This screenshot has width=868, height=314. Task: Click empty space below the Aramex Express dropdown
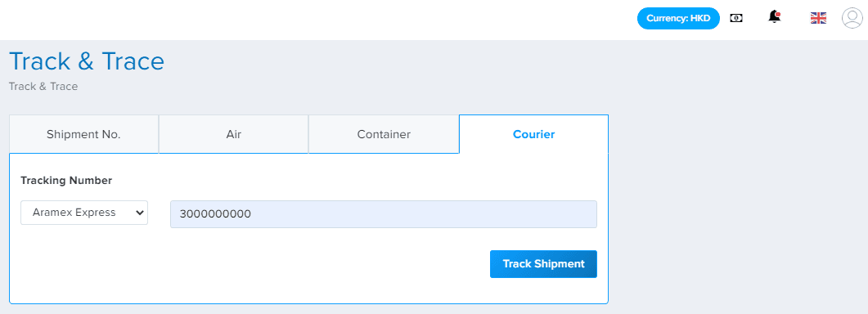click(x=84, y=260)
